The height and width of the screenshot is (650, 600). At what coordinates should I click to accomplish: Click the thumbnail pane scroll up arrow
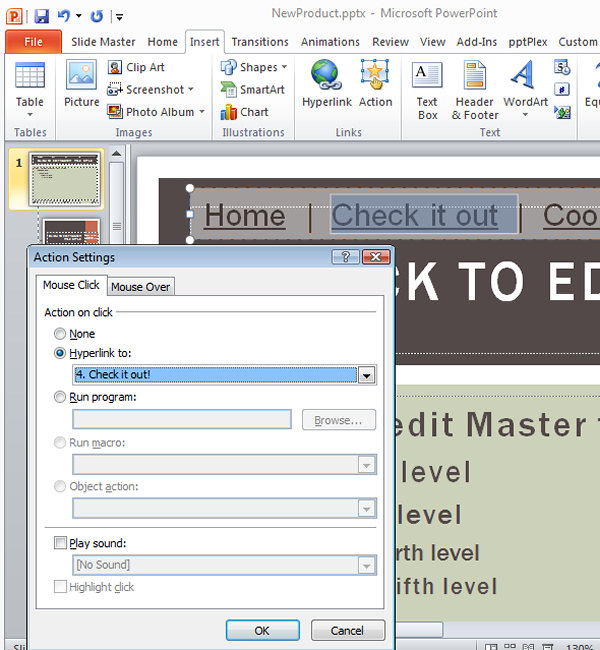[117, 154]
